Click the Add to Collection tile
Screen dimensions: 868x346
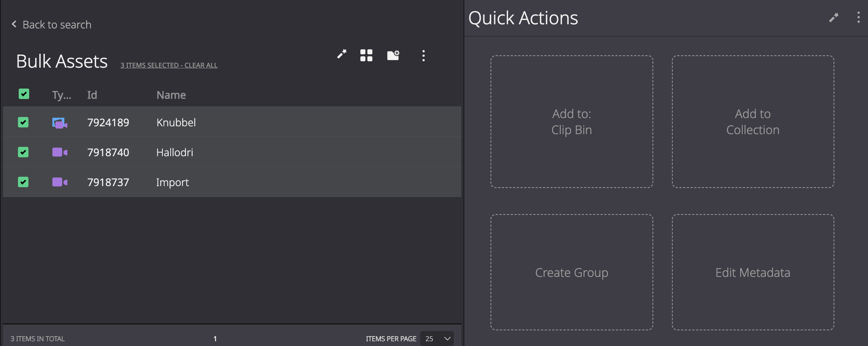[753, 122]
